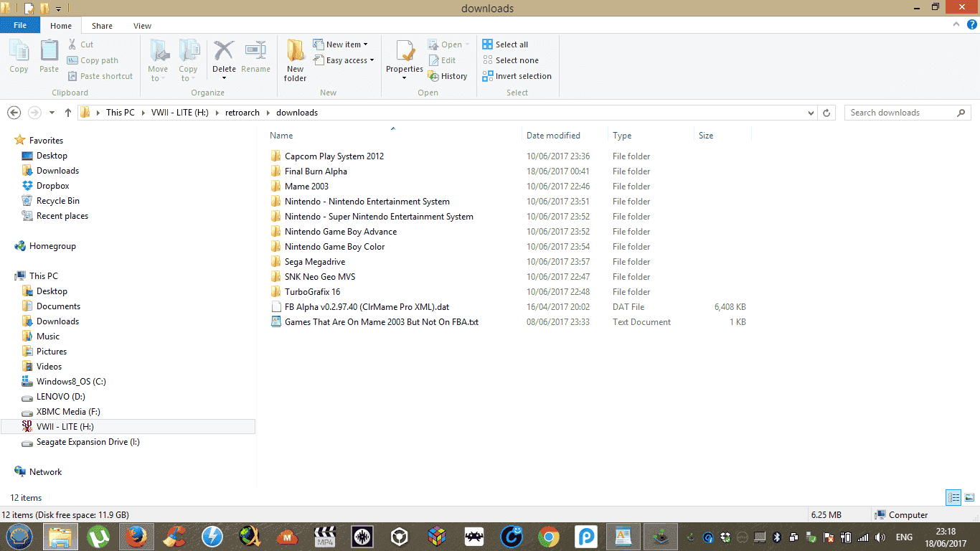Image resolution: width=980 pixels, height=551 pixels.
Task: Click the Edit button in the Open group
Action: tap(442, 60)
